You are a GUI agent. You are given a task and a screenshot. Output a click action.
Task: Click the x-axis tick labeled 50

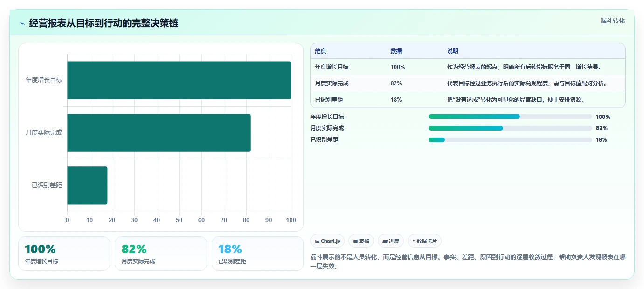click(179, 220)
